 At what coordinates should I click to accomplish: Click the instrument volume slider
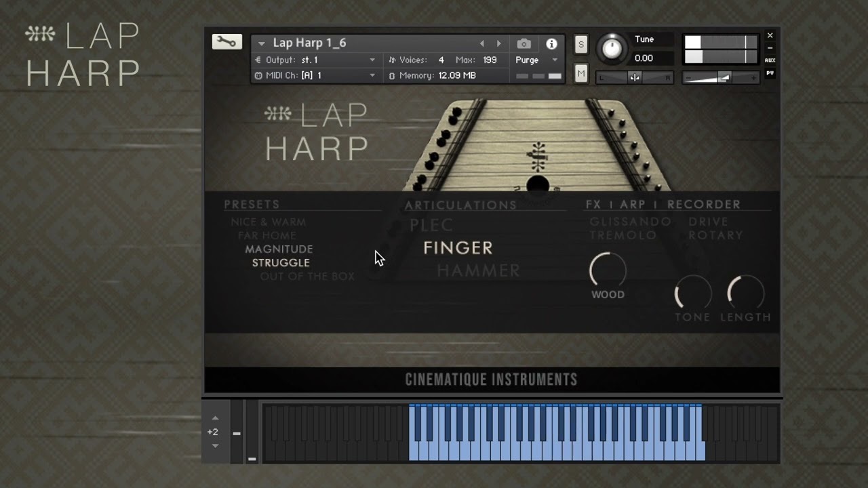point(721,78)
